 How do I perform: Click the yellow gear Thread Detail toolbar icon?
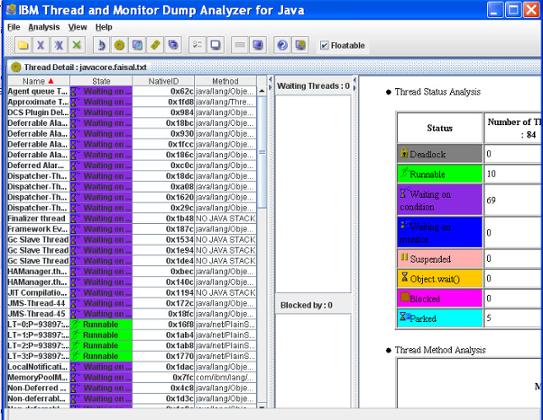[x=119, y=45]
